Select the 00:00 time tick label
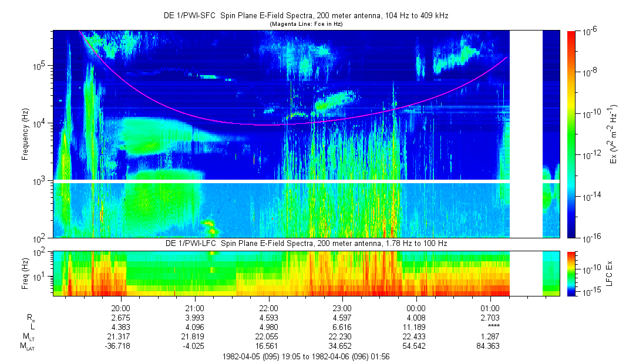Image resolution: width=636 pixels, height=364 pixels. pyautogui.click(x=416, y=308)
